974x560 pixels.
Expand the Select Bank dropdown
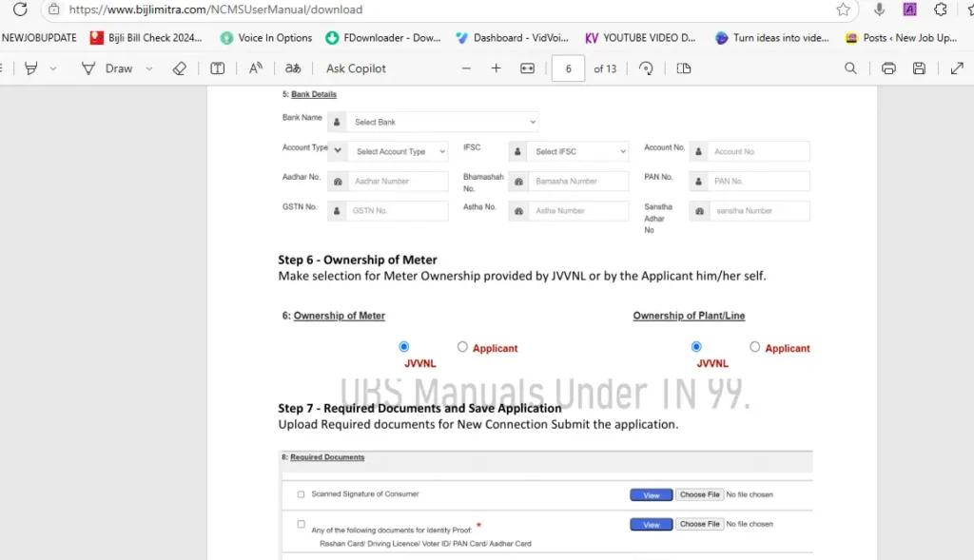(x=442, y=122)
